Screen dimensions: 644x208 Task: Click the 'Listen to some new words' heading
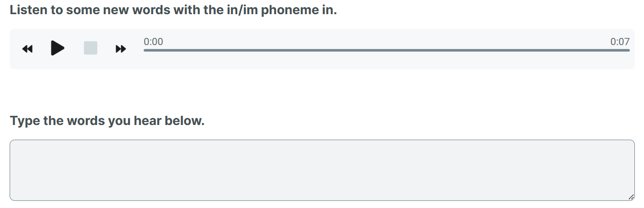point(173,10)
